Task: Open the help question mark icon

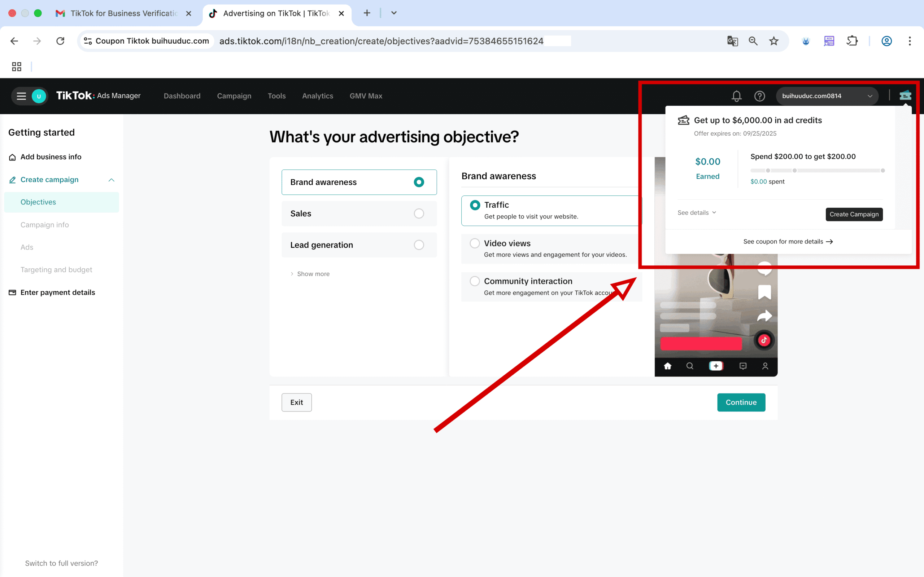Action: (x=759, y=96)
